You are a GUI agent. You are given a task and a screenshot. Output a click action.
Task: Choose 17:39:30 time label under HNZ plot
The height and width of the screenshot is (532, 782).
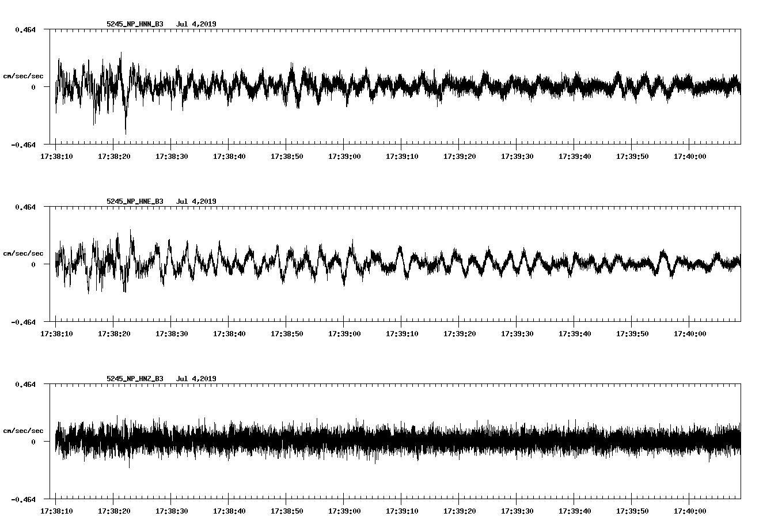point(517,511)
